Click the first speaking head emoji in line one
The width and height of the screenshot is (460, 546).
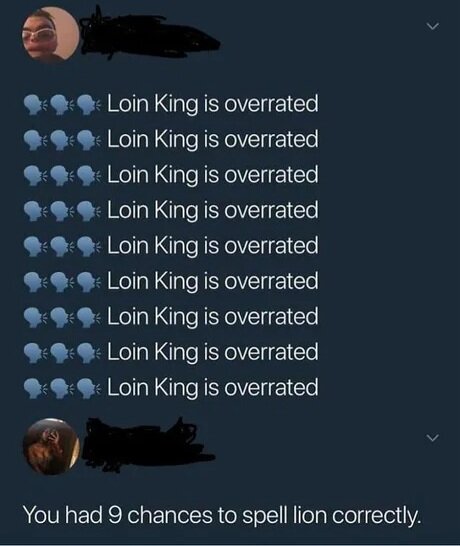pos(34,104)
